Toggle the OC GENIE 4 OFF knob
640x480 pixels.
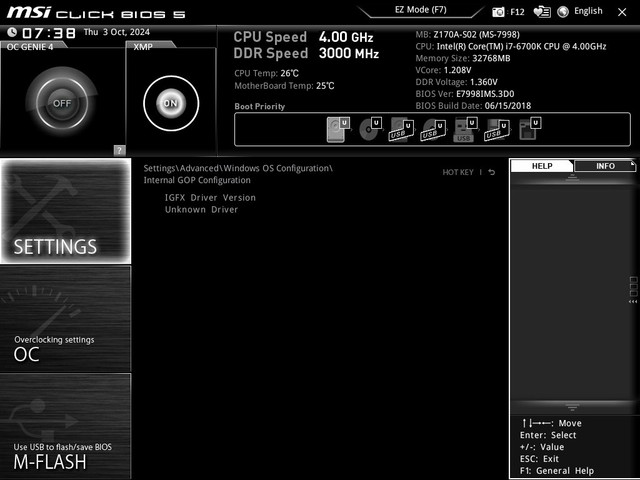pos(62,103)
